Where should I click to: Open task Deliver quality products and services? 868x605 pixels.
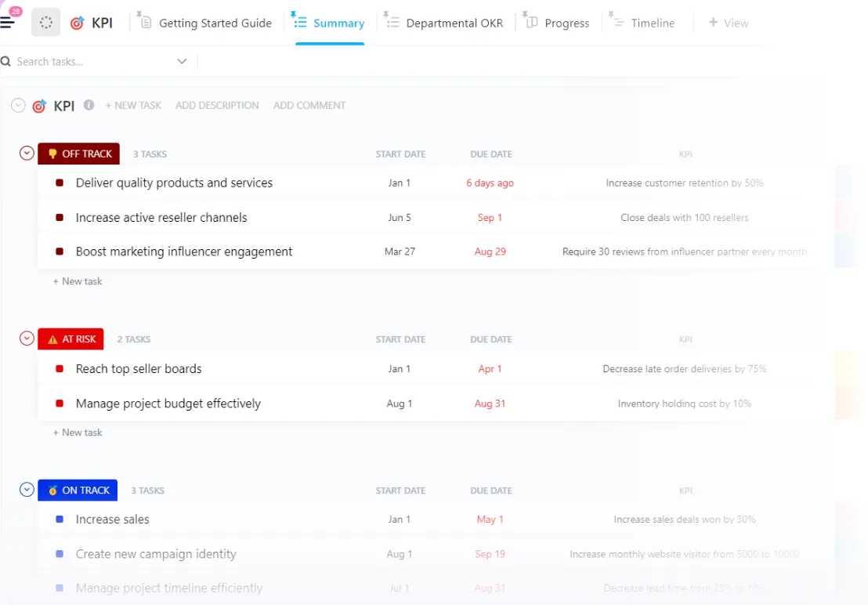tap(174, 183)
